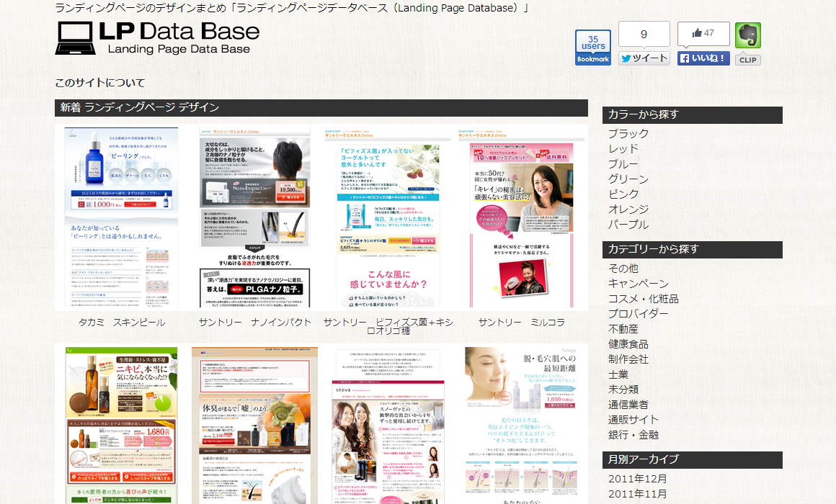Filter by color レッド
This screenshot has width=836, height=504.
tap(623, 149)
